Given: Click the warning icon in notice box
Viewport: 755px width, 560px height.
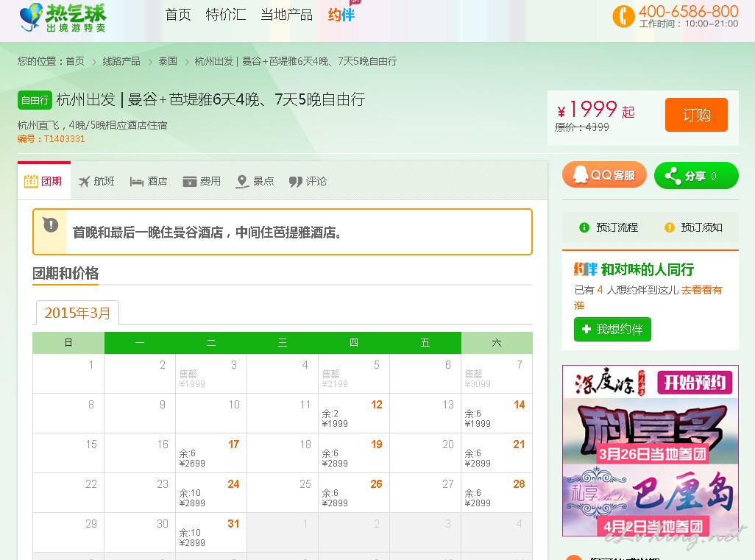Looking at the screenshot, I should 51,224.
